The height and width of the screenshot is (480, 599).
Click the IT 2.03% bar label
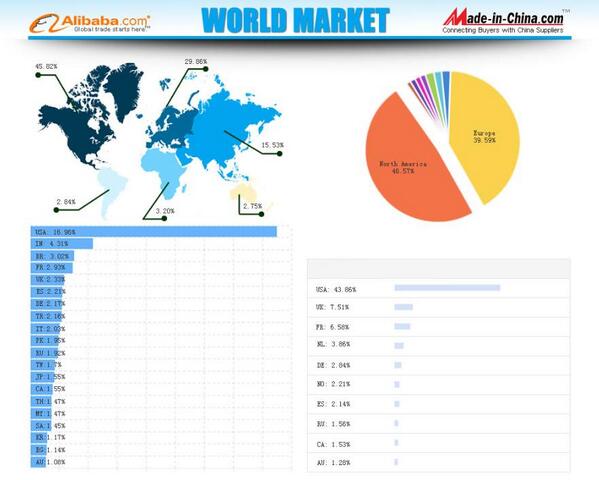click(x=50, y=329)
